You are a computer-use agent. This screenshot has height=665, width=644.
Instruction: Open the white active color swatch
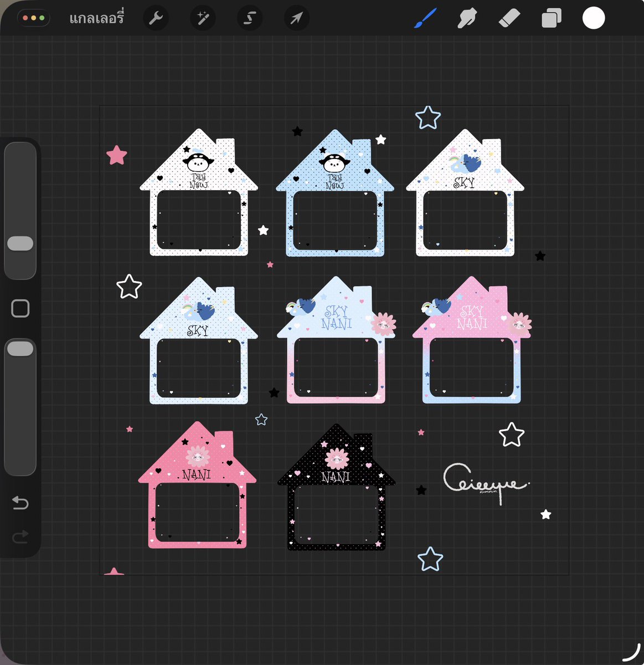click(x=593, y=18)
